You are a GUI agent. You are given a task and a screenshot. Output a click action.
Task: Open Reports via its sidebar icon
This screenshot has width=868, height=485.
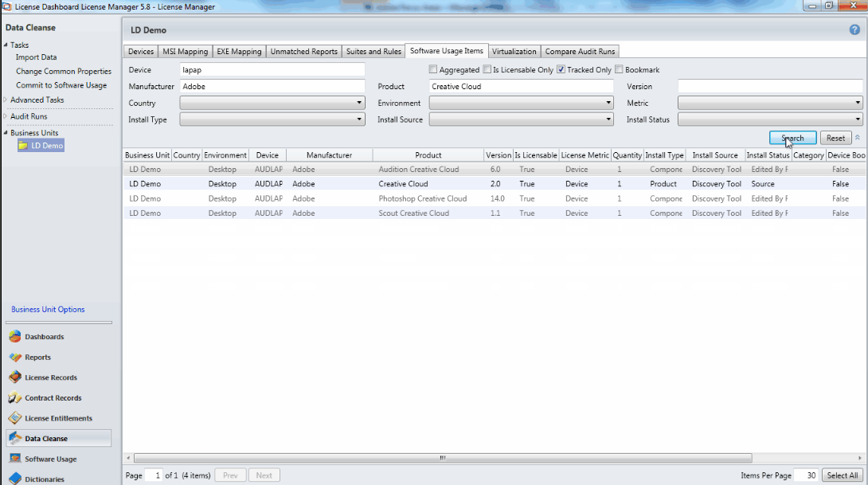pyautogui.click(x=14, y=358)
